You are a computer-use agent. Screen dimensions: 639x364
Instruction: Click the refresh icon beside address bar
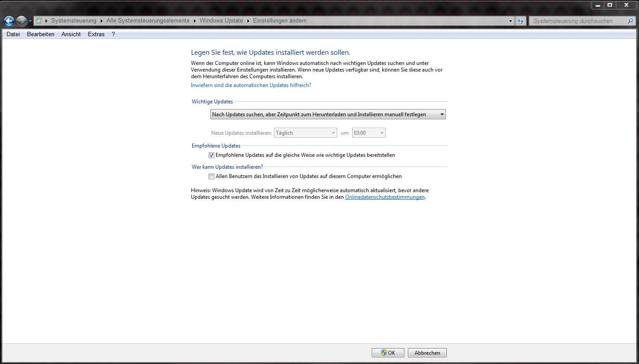coord(521,21)
